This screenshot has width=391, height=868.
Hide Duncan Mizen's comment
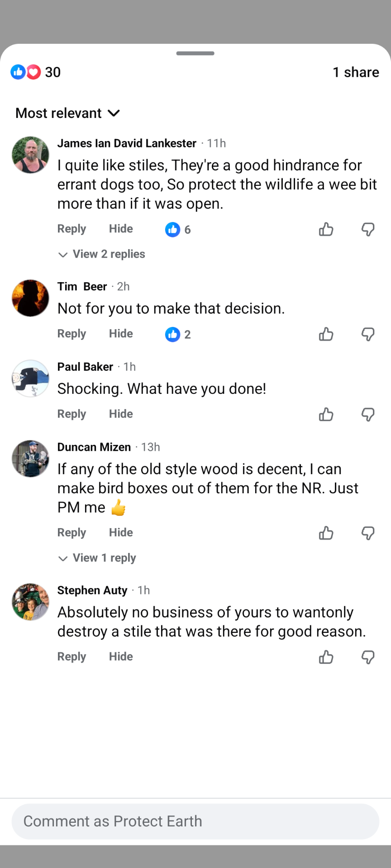pos(121,533)
